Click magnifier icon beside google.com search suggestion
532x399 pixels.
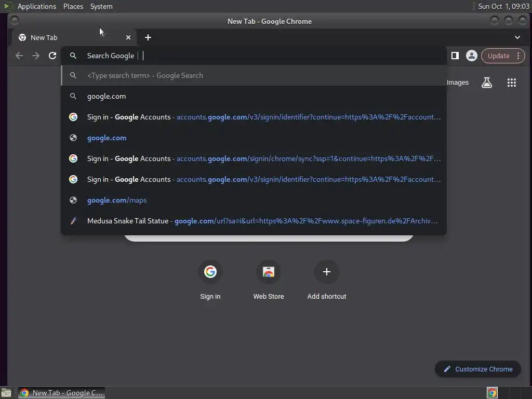tap(73, 96)
